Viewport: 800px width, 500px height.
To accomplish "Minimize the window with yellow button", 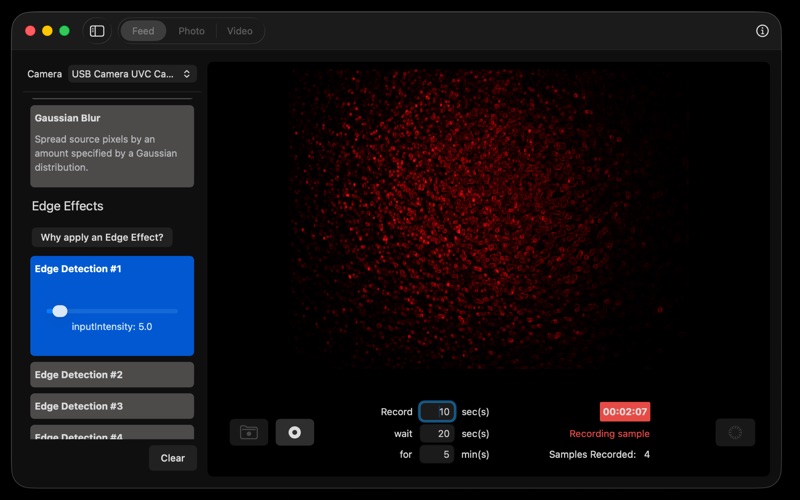I will [47, 31].
